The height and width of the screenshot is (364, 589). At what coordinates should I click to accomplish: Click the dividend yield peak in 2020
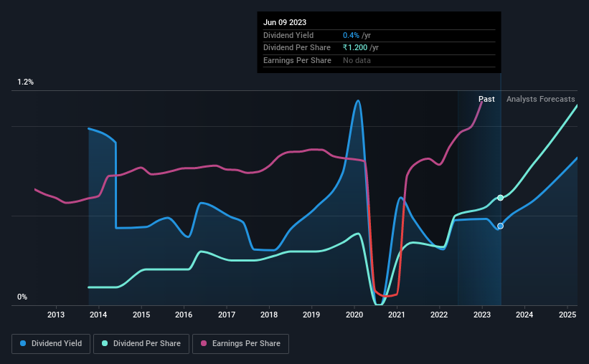358,100
